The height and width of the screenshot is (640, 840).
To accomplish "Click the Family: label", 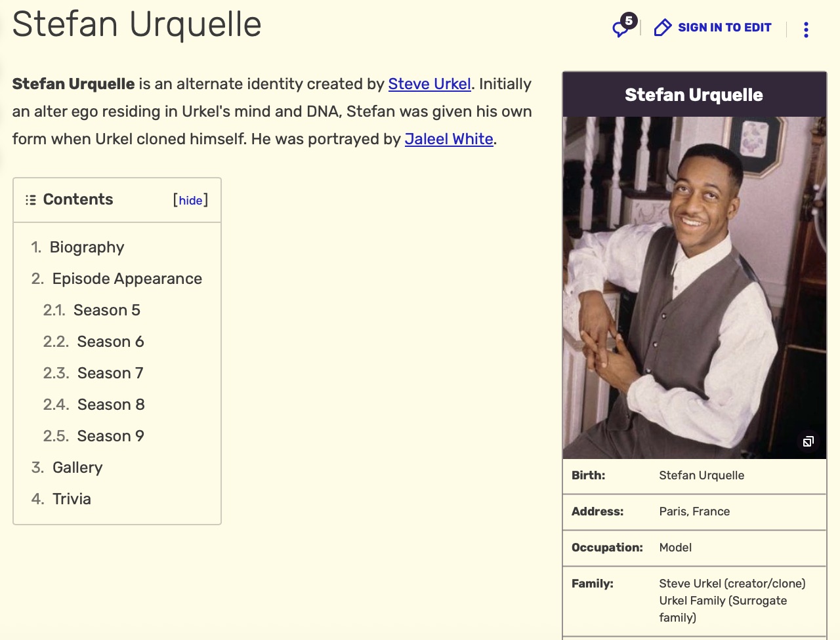I will [592, 584].
